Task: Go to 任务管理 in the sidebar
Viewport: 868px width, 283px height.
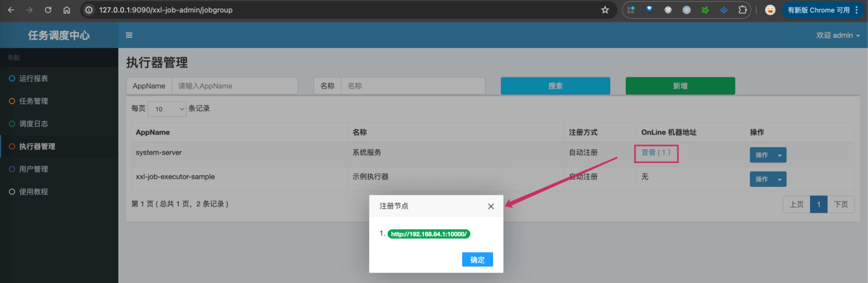Action: (34, 101)
